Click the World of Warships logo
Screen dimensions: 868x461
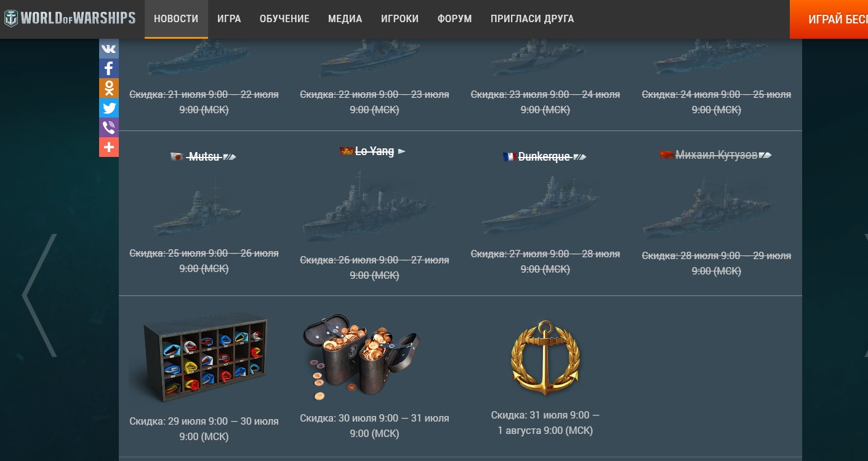[x=70, y=18]
